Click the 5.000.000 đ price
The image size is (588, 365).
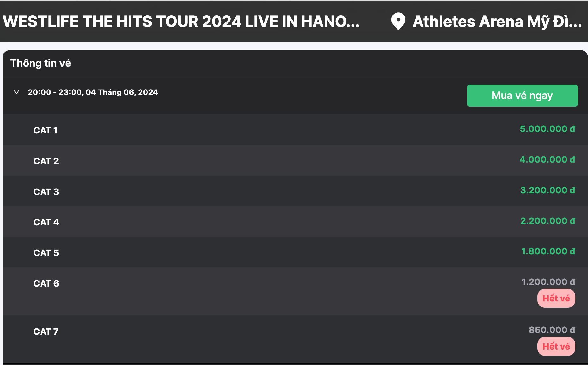(547, 129)
